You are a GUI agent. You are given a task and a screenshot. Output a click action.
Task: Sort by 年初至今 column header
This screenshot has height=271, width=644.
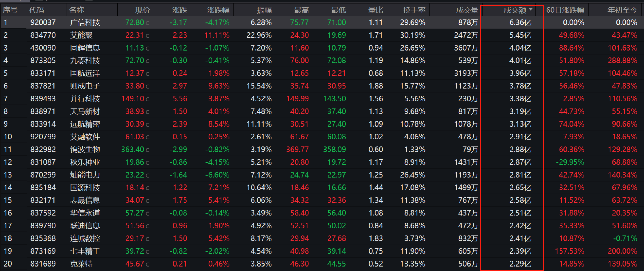(622, 10)
